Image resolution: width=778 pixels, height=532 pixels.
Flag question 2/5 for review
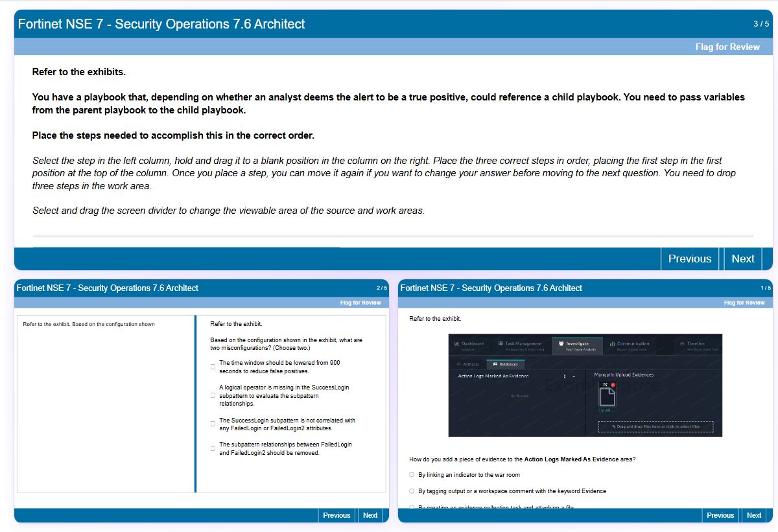pos(360,303)
